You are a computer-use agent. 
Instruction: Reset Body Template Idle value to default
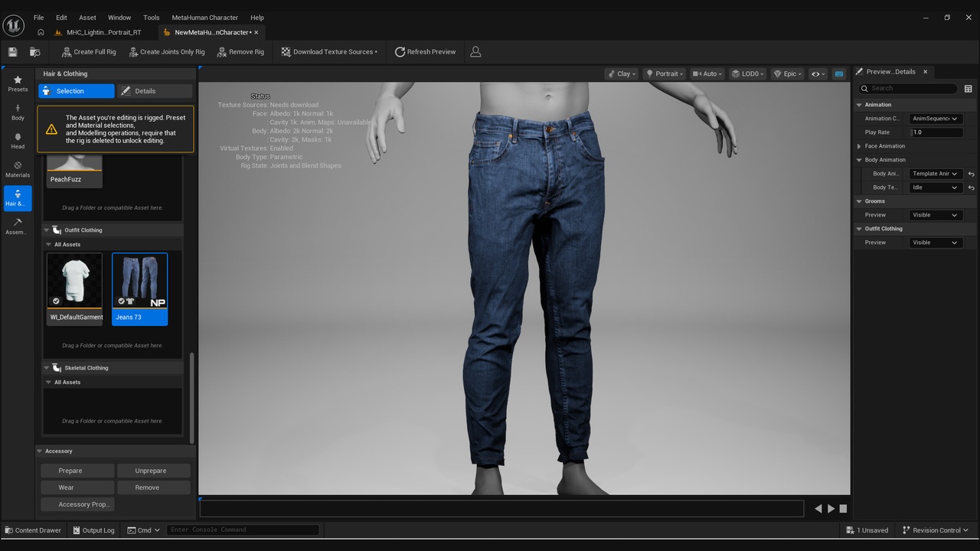click(971, 187)
